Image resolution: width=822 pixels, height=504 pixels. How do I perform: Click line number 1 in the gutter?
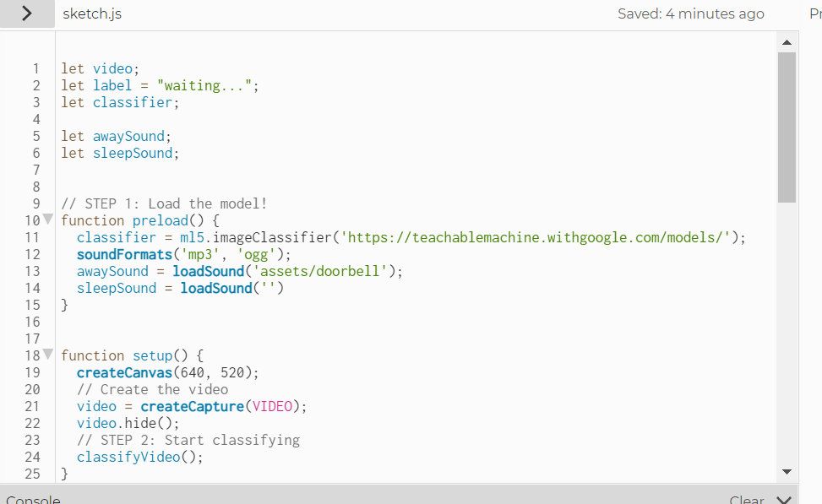[x=35, y=68]
